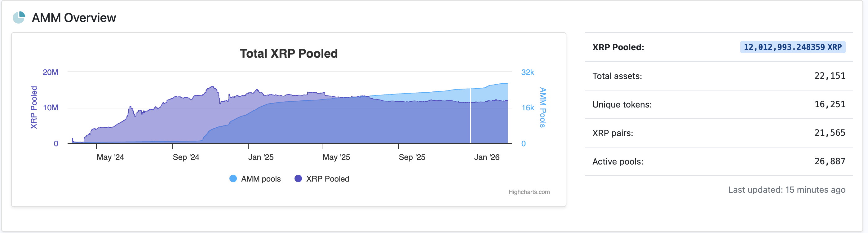Image resolution: width=868 pixels, height=233 pixels.
Task: Click the purple XRP Pooled legend dot
Action: point(298,178)
